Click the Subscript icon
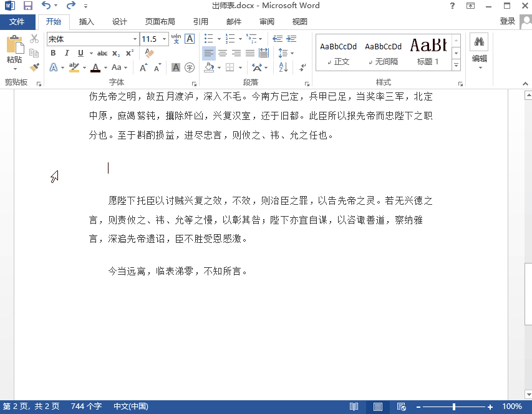This screenshot has width=532, height=414. (x=115, y=54)
